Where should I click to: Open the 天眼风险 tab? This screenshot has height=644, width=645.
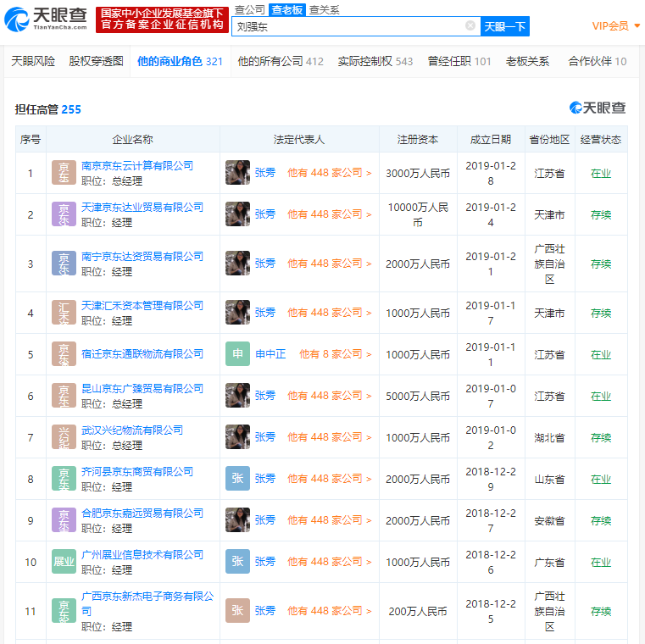pos(33,61)
